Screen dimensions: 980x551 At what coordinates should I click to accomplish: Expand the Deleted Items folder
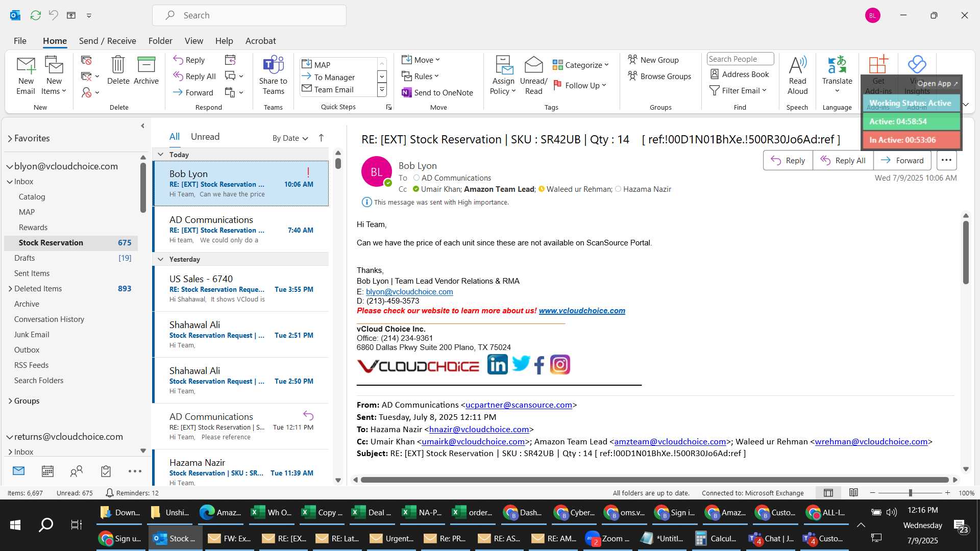click(10, 289)
